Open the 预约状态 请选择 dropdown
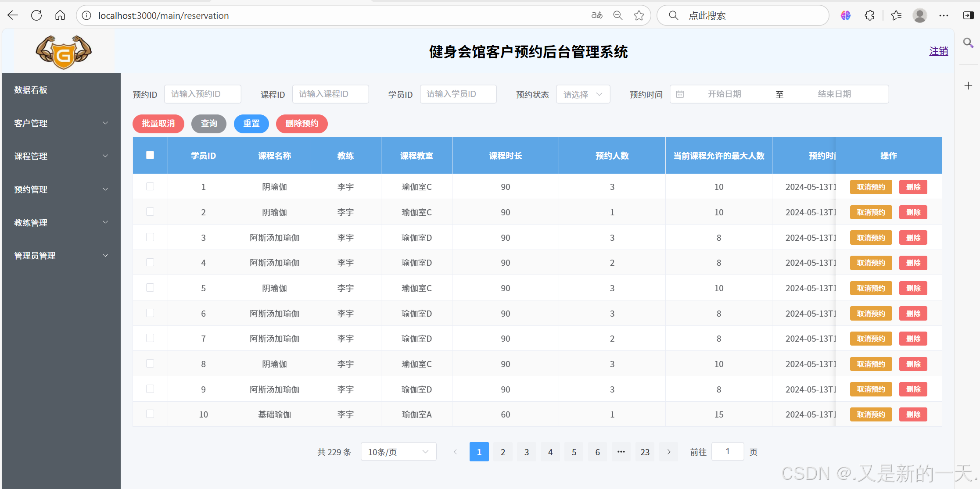 583,94
